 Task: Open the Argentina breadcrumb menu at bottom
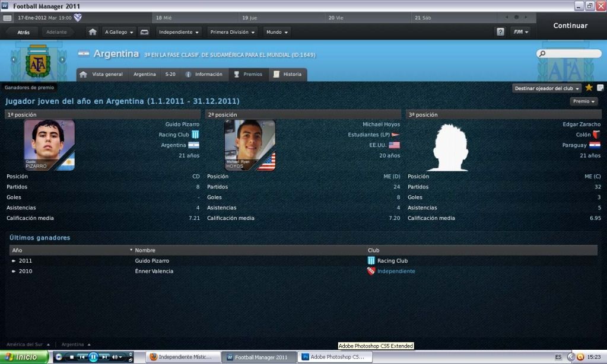coord(76,344)
